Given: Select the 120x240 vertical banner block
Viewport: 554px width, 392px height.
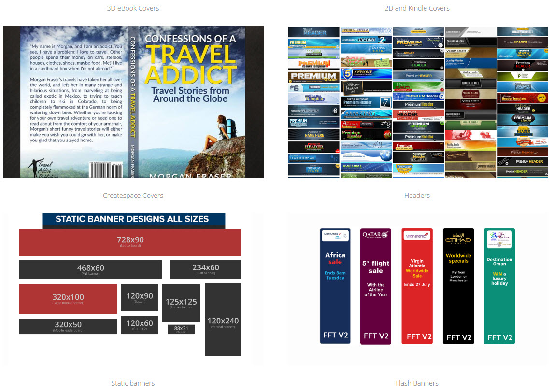Looking at the screenshot, I should pos(223,320).
